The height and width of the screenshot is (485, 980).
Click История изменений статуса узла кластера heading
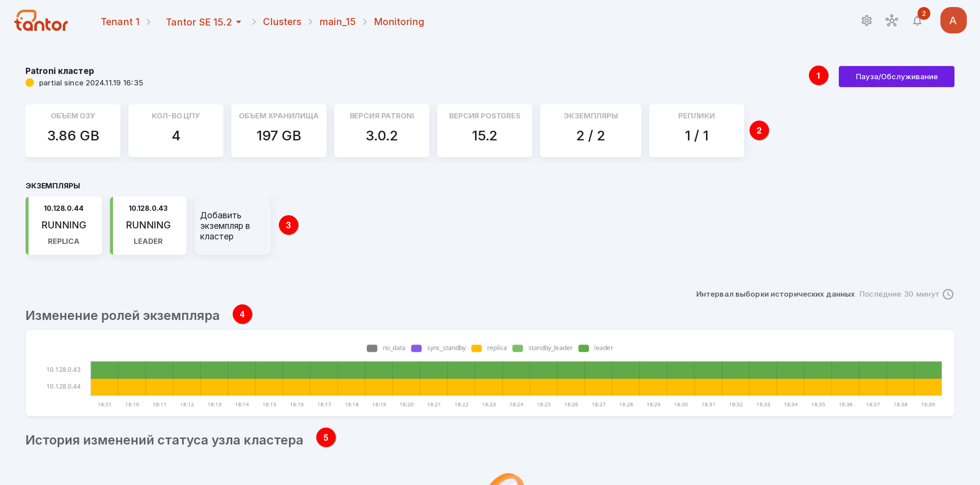coord(164,440)
